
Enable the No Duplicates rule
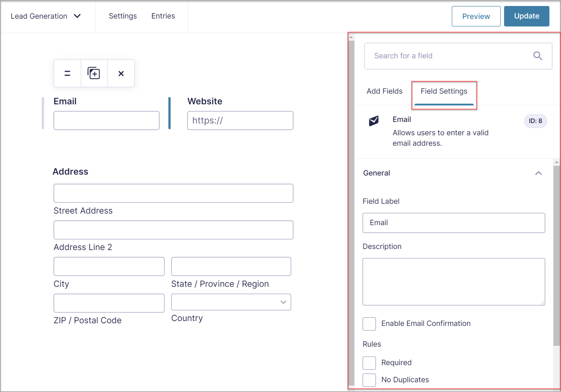pyautogui.click(x=369, y=380)
